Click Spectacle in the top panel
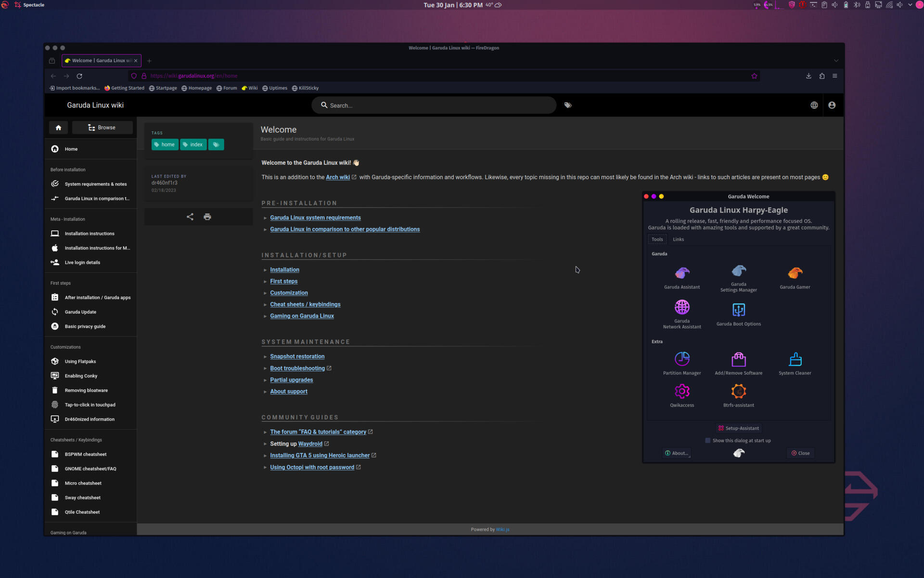The image size is (924, 578). [34, 5]
